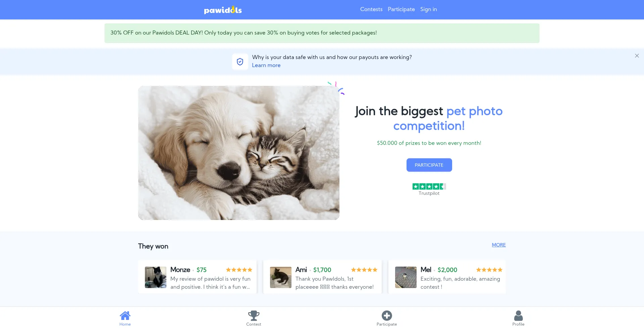
Task: Click the data safety shield icon
Action: [240, 61]
